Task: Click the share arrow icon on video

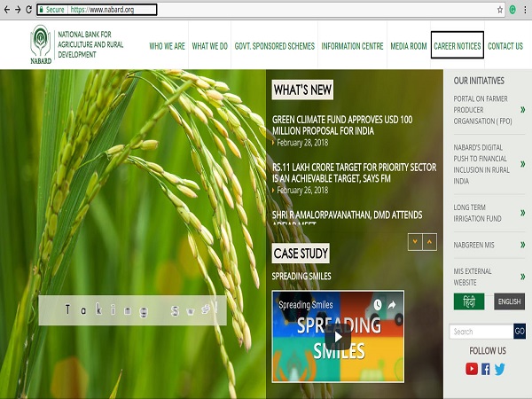Action: tap(392, 305)
